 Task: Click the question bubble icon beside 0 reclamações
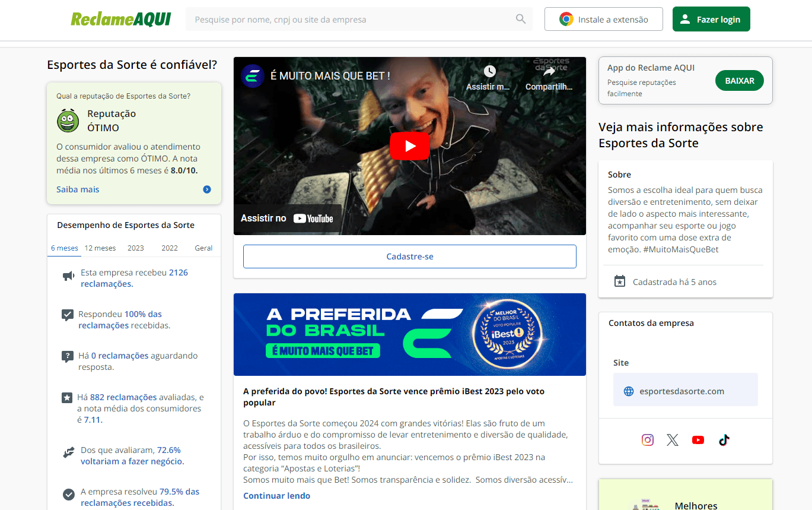coord(68,357)
